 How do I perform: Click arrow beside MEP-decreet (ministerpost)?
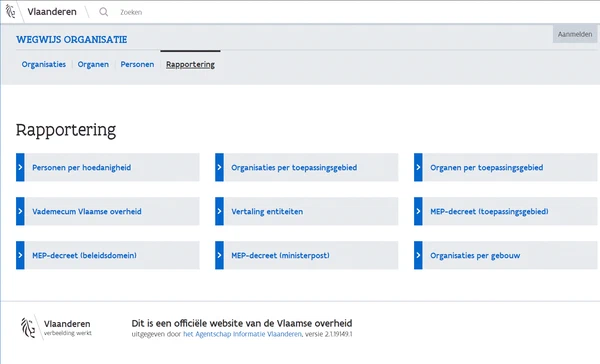(x=219, y=255)
